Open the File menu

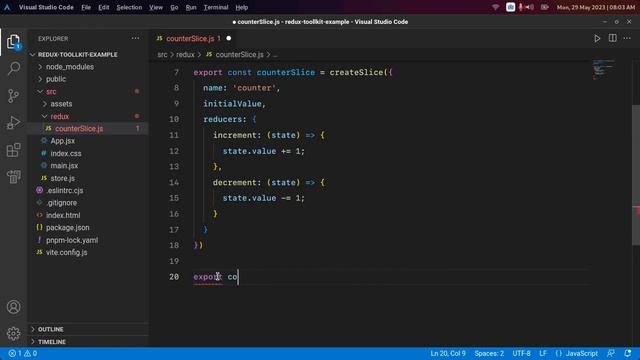point(86,7)
